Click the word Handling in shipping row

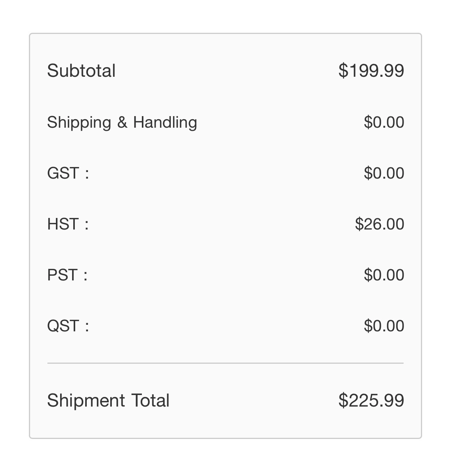tap(165, 123)
